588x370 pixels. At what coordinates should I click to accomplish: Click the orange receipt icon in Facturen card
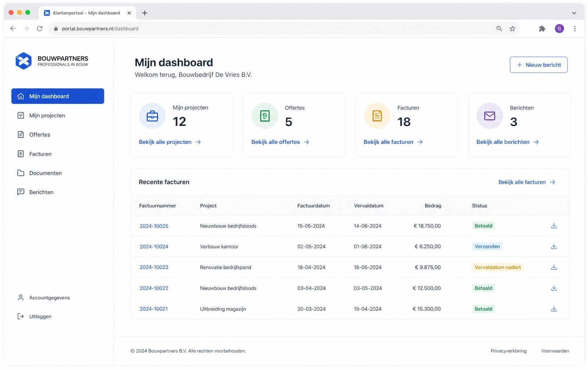tap(377, 116)
